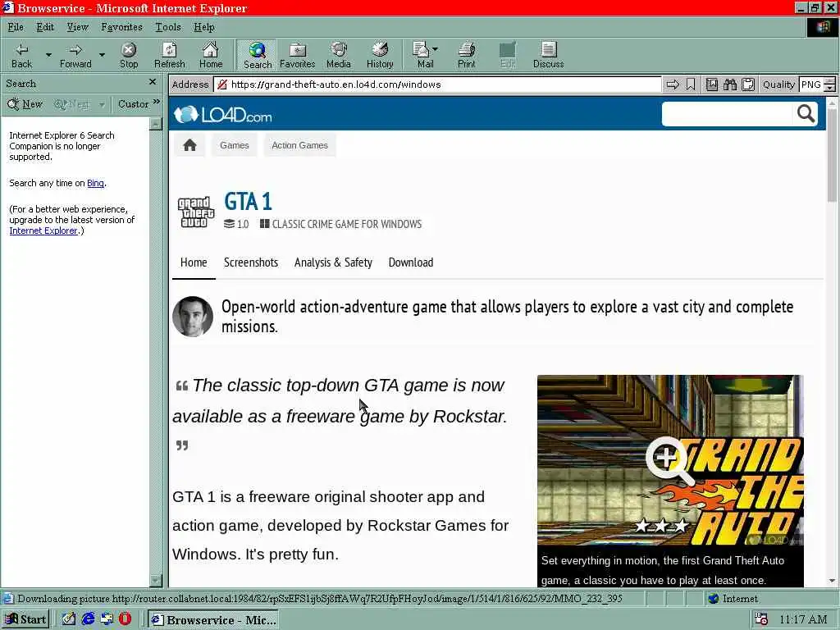Open the Home page toolbar button
Viewport: 840px width, 630px height.
coord(211,56)
